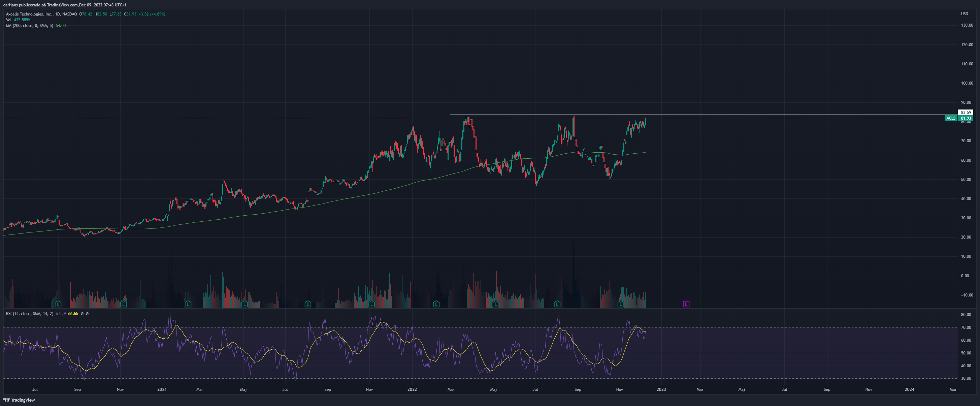Open the August 2022 earnings E marker
Viewport: 980px width, 406px height.
coord(557,304)
